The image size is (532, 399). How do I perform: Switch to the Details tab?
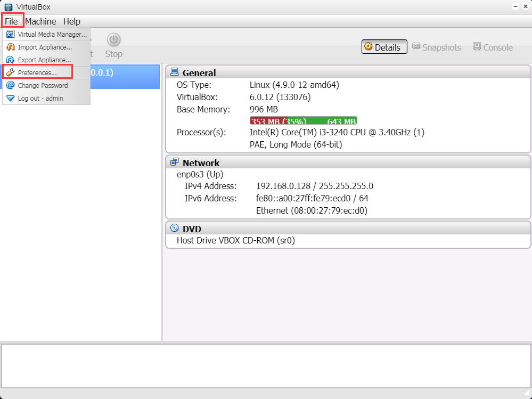coord(384,47)
